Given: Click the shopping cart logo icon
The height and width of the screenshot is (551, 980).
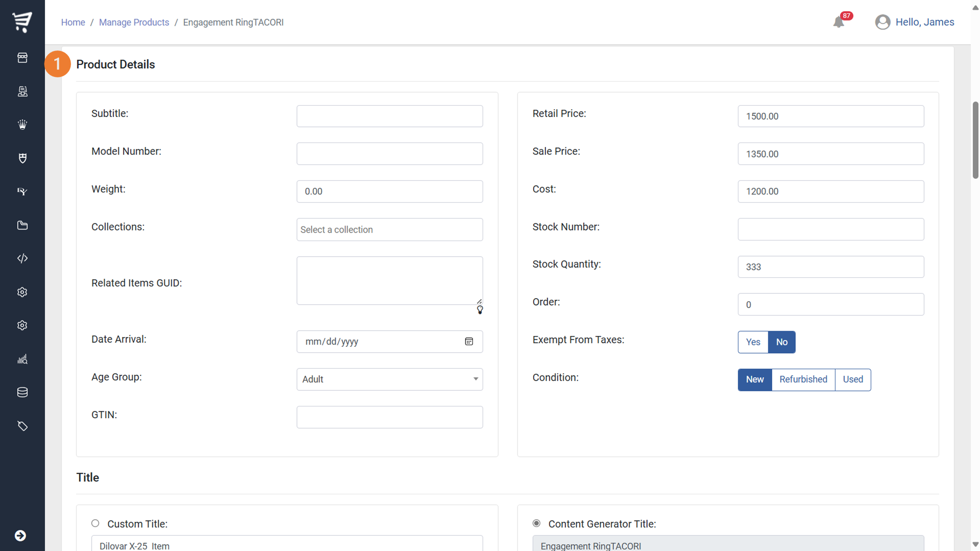Looking at the screenshot, I should pos(22,22).
